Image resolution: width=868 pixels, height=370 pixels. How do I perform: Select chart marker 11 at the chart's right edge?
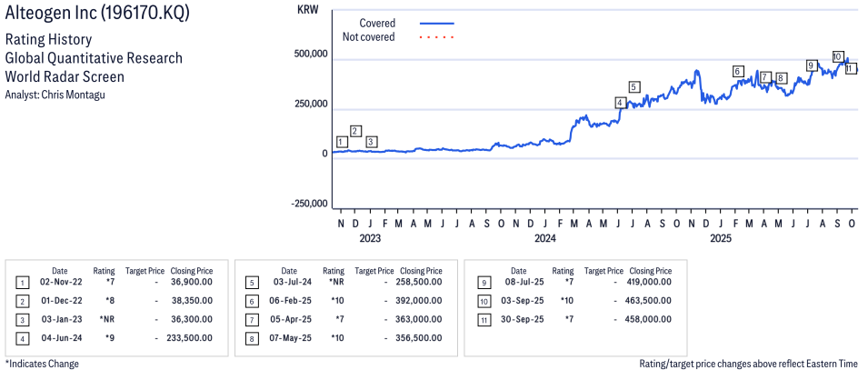[850, 68]
